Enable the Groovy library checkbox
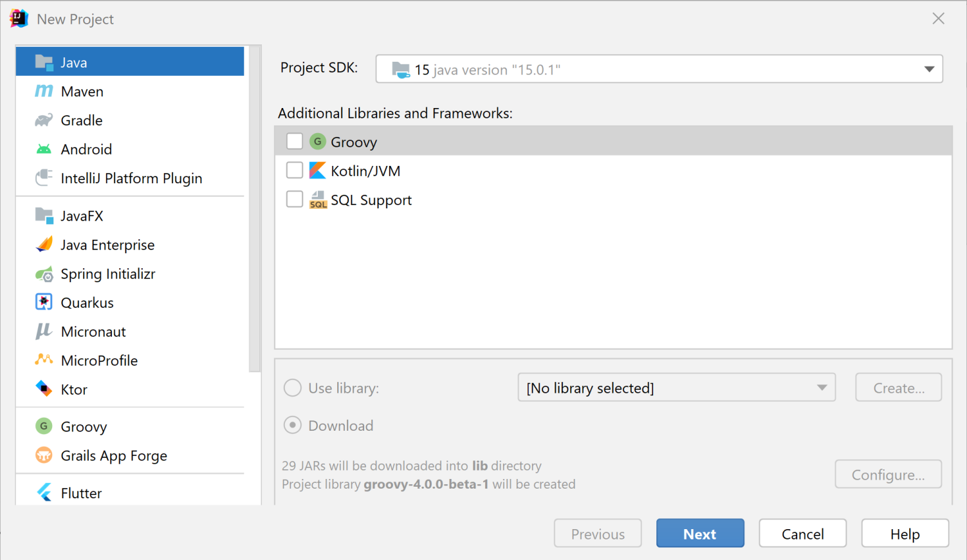The image size is (967, 560). (295, 141)
